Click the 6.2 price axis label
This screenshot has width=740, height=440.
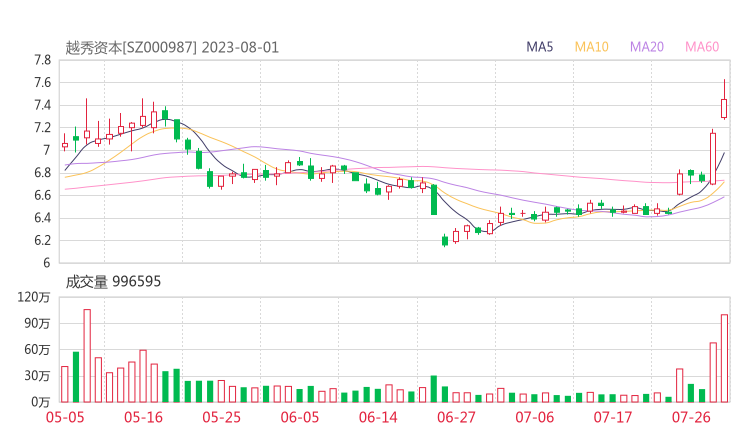(x=42, y=240)
